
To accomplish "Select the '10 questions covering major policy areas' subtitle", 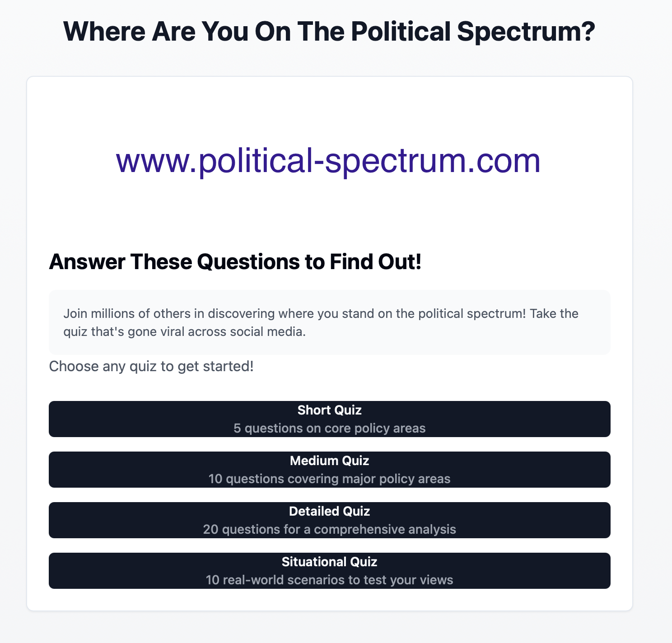I will click(329, 479).
